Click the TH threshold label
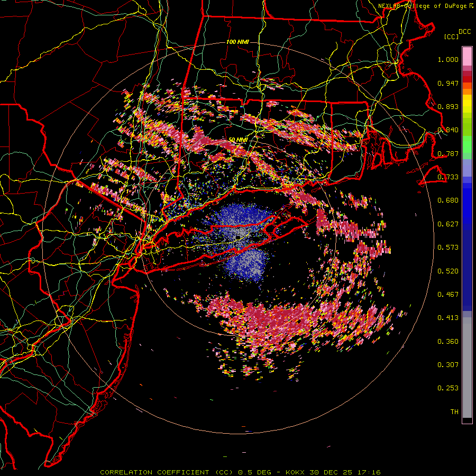 (x=454, y=412)
